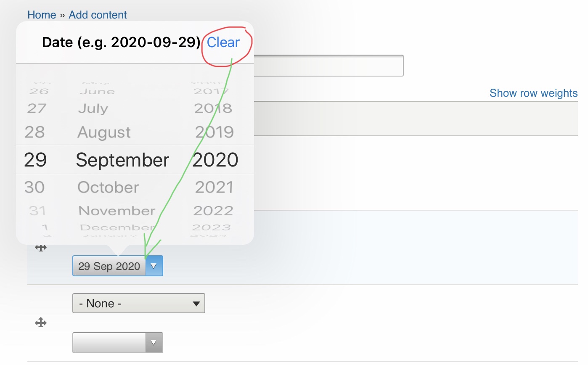588x365 pixels.
Task: Open the Add content breadcrumb link
Action: point(98,15)
